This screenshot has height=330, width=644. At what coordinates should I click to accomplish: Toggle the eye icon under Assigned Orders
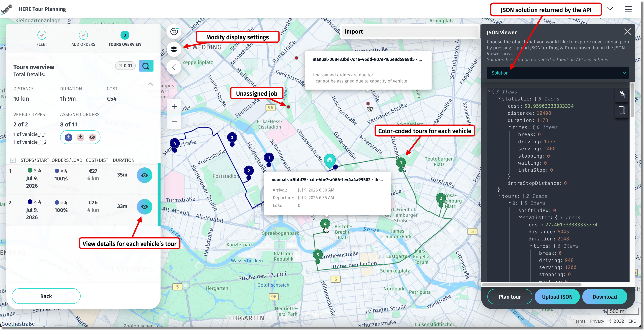[x=92, y=137]
